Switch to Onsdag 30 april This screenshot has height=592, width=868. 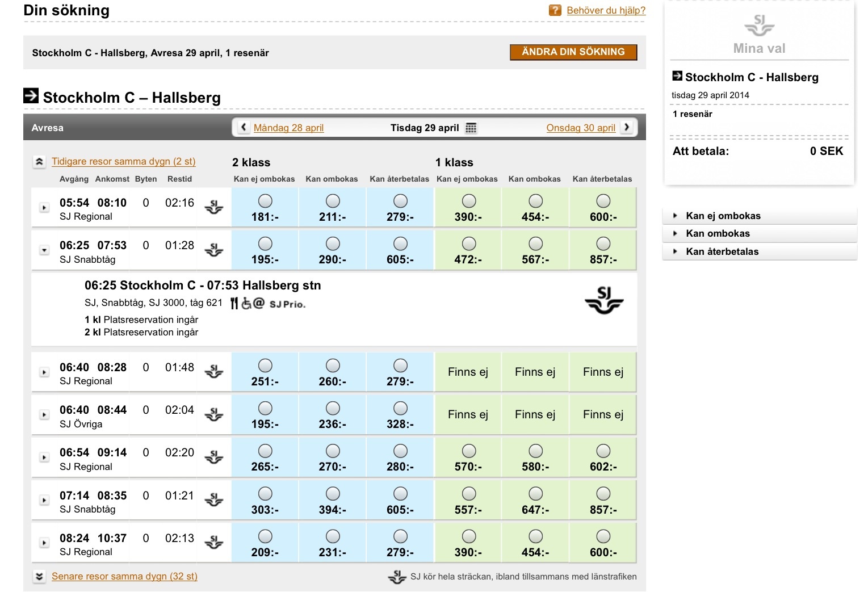(x=580, y=128)
